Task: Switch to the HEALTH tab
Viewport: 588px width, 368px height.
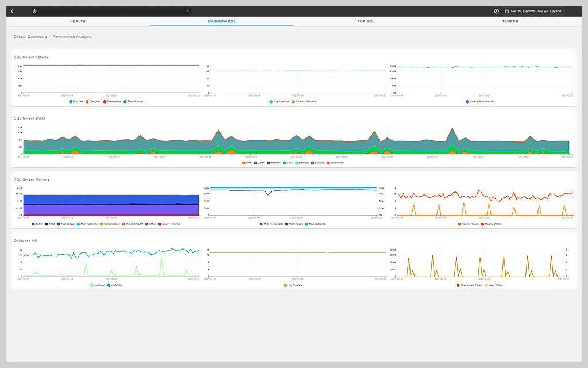Action: [x=78, y=21]
